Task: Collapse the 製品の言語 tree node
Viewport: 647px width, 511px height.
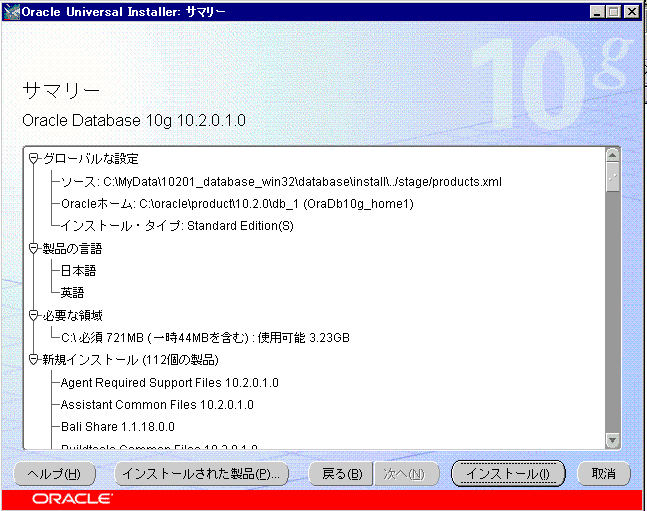Action: (x=33, y=248)
